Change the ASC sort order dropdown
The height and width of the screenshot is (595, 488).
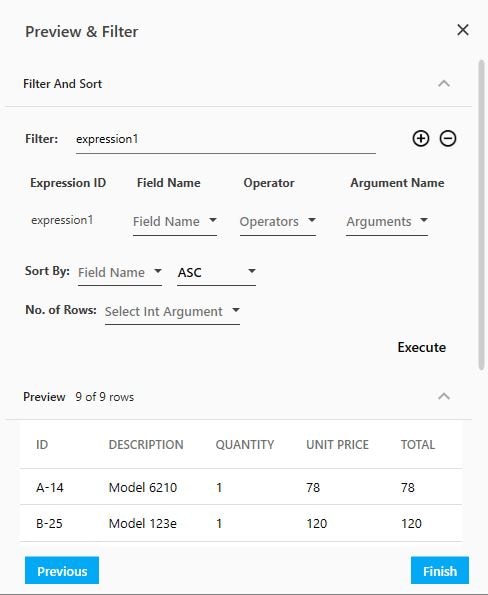[x=216, y=272]
